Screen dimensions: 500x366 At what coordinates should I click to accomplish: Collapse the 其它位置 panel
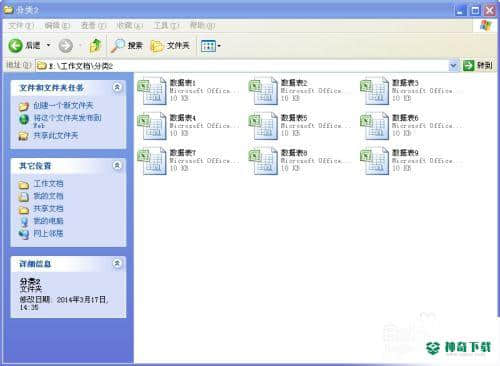tap(117, 165)
